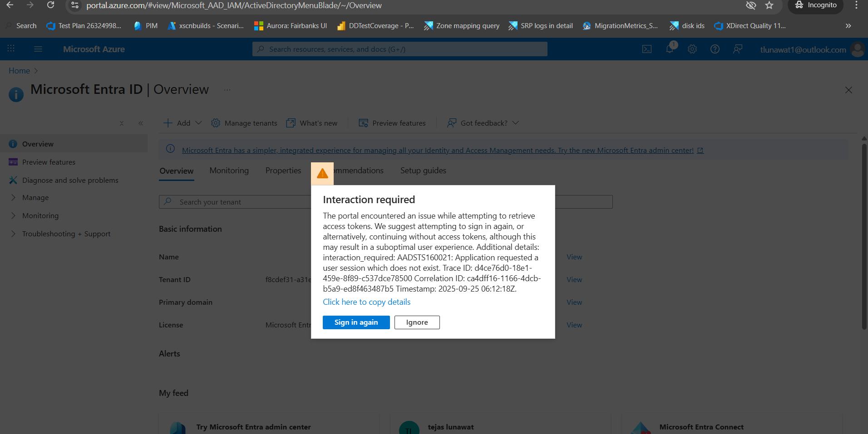Click the warning triangle icon on the dialog
Image resolution: width=868 pixels, height=434 pixels.
322,174
